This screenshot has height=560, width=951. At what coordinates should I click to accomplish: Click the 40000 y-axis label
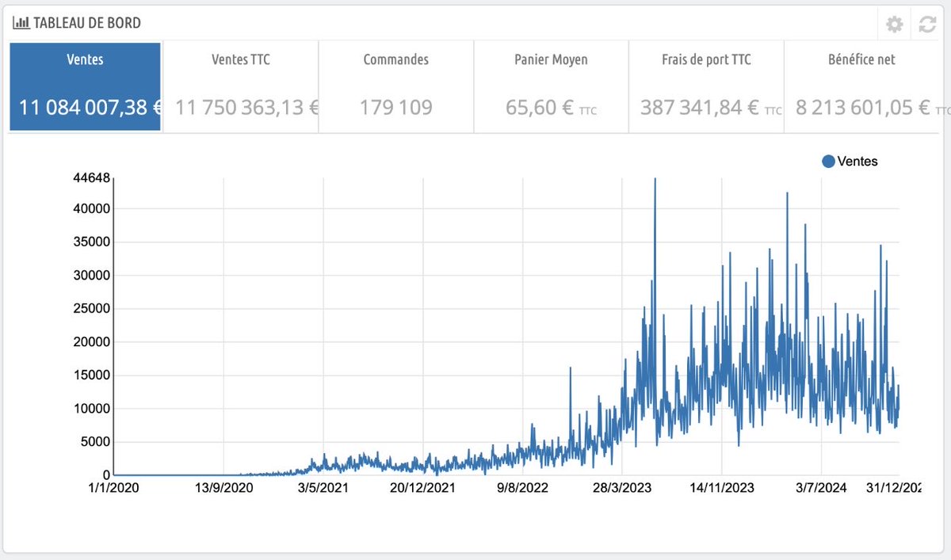[x=92, y=209]
